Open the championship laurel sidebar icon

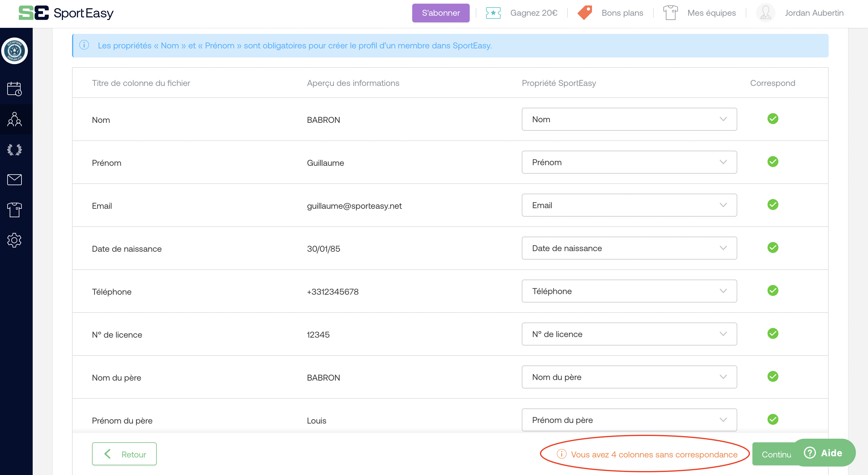(15, 149)
